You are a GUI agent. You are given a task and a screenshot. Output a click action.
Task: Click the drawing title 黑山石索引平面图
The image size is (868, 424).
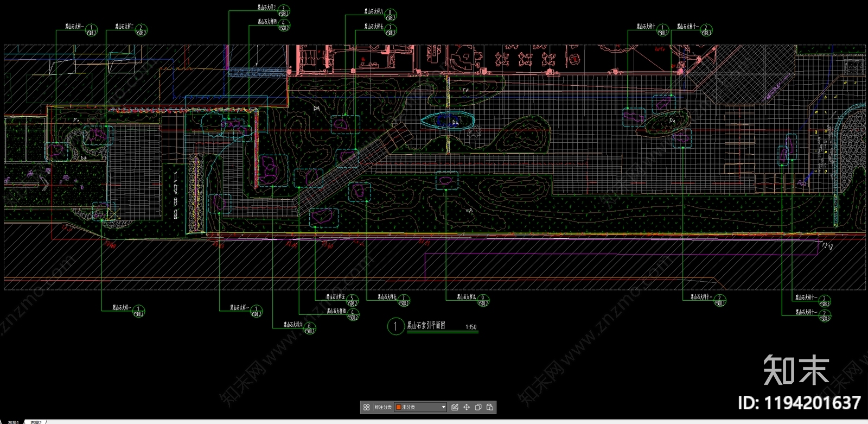click(426, 325)
